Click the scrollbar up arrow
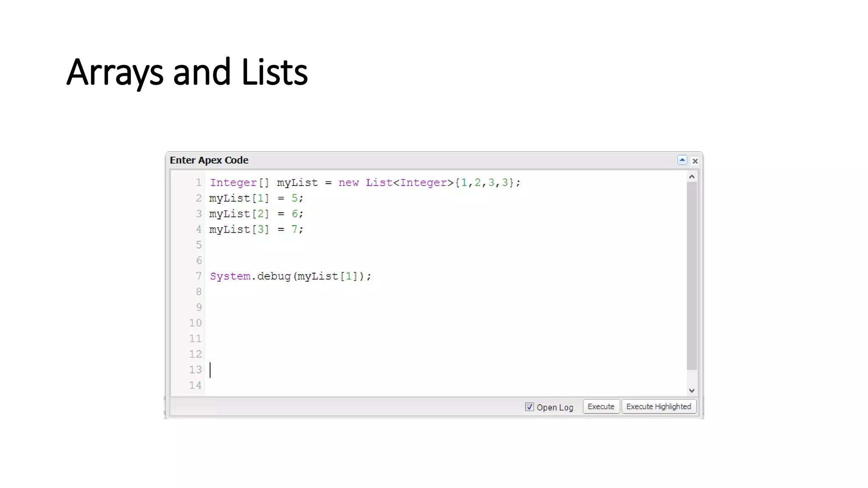The width and height of the screenshot is (868, 488). click(x=692, y=177)
